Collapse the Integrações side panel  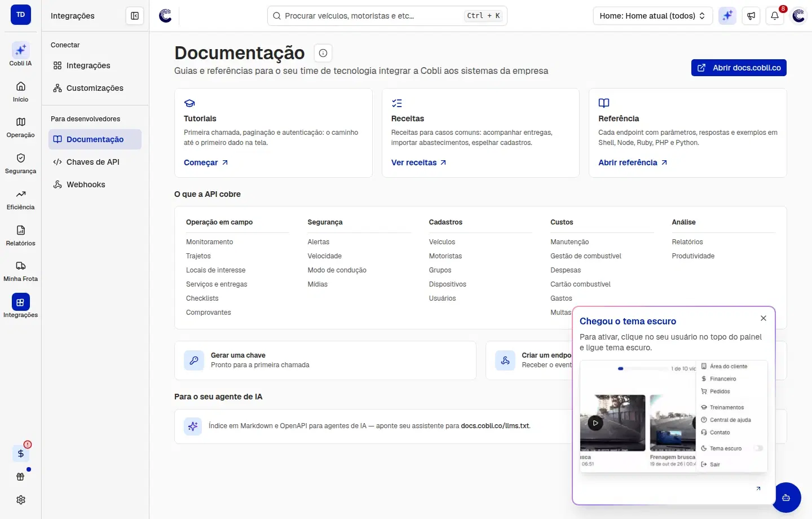pos(135,16)
